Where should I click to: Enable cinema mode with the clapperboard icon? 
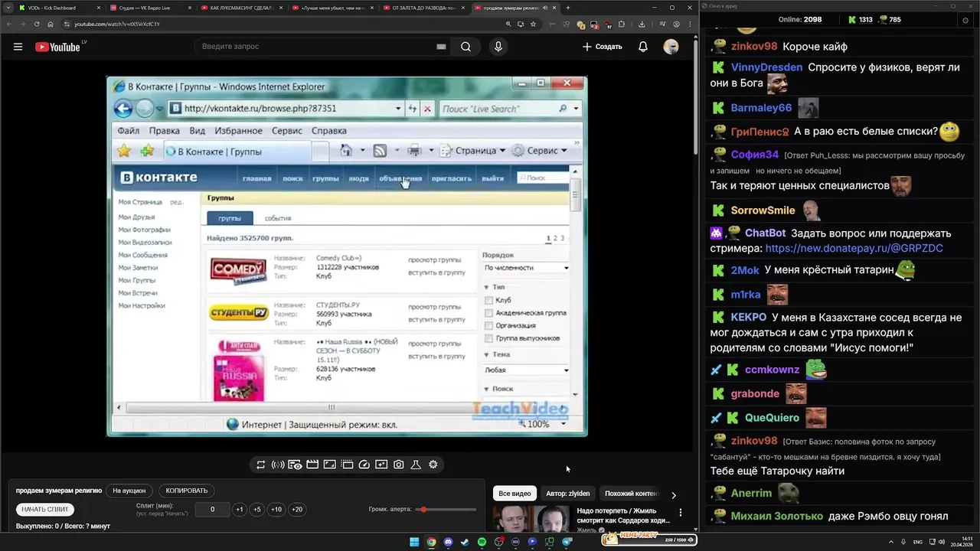[x=312, y=465]
